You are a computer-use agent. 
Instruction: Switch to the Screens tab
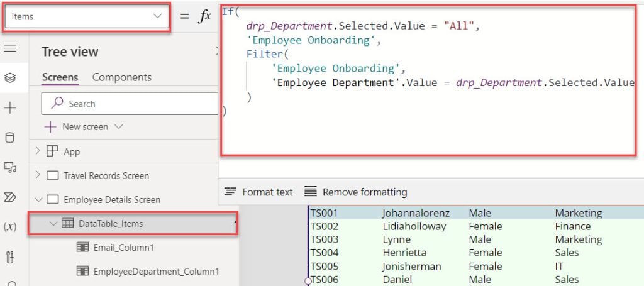(x=60, y=77)
